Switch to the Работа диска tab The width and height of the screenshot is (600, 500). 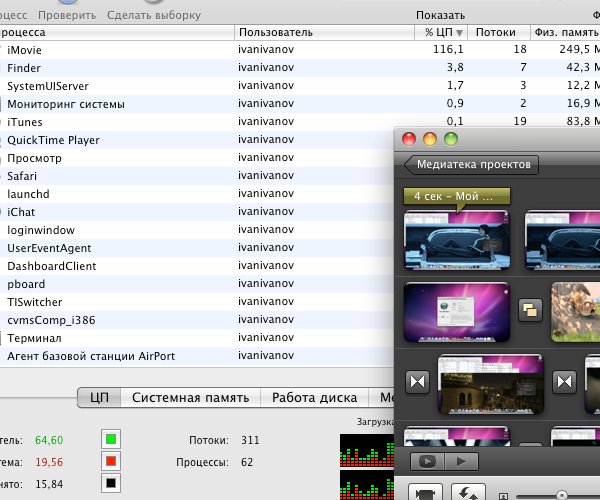tap(315, 397)
